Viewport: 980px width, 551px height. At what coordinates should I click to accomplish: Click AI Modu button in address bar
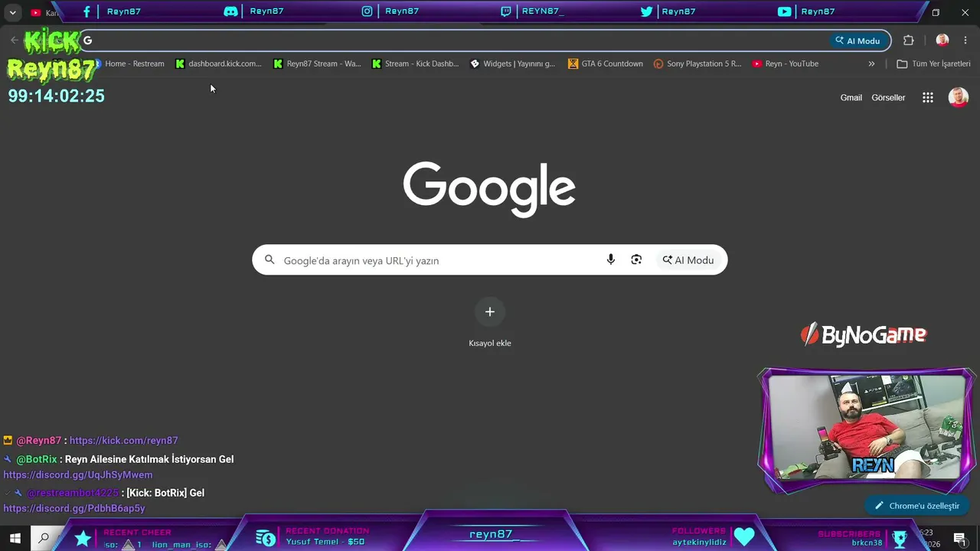coord(857,41)
